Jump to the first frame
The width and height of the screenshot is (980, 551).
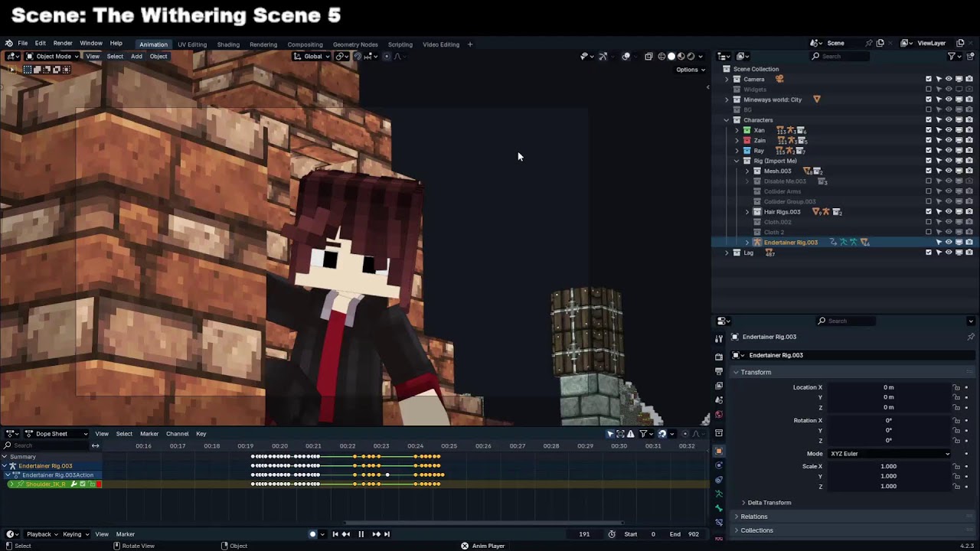pyautogui.click(x=335, y=534)
